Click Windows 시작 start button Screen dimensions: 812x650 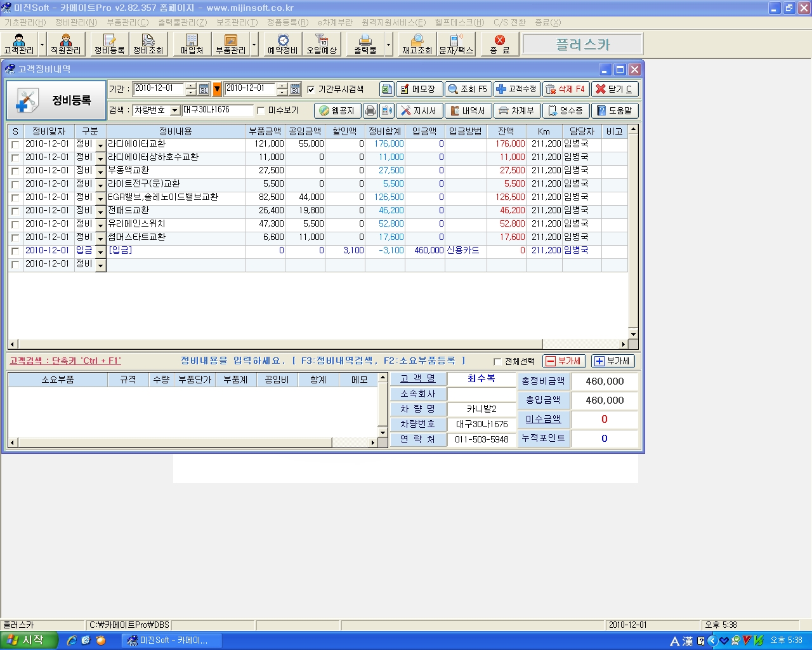click(29, 640)
